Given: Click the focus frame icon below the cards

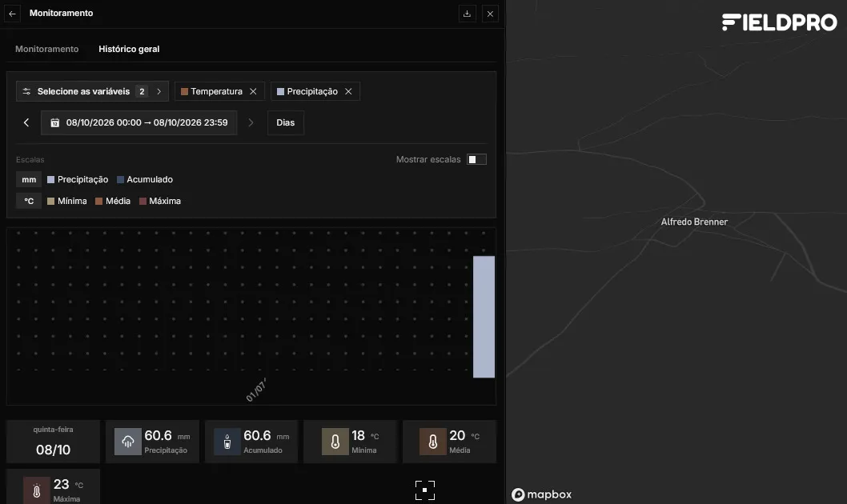Looking at the screenshot, I should pos(425,490).
